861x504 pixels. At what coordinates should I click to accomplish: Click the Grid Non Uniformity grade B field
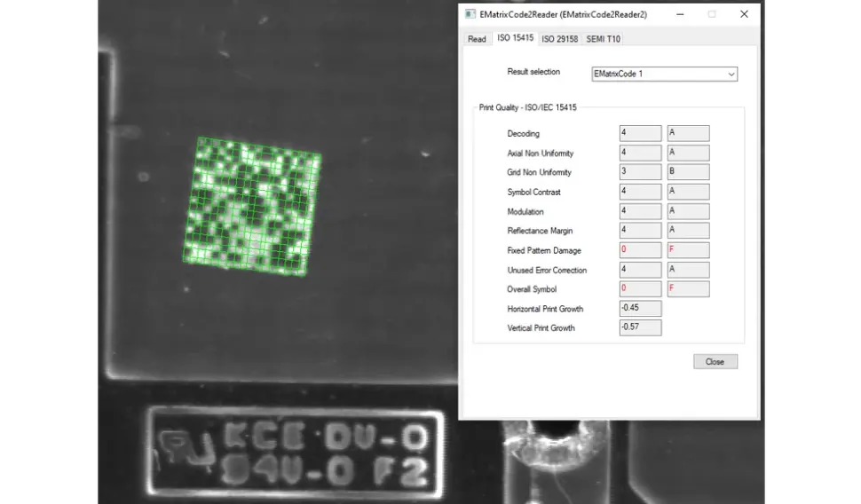coord(688,172)
